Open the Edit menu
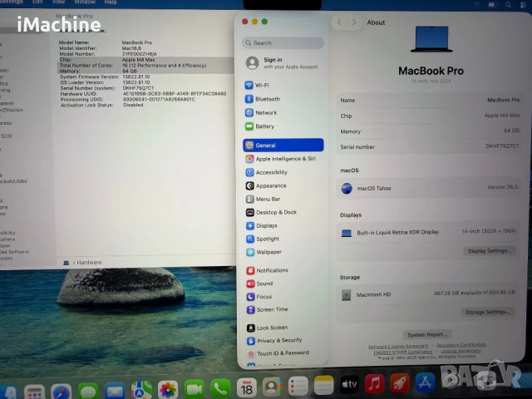The height and width of the screenshot is (399, 532). pos(37,2)
